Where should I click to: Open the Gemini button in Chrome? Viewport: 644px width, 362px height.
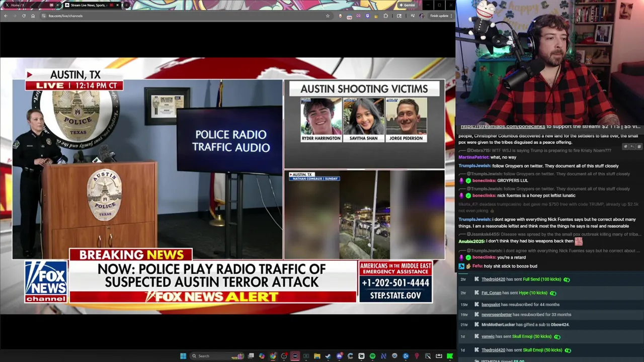point(407,5)
